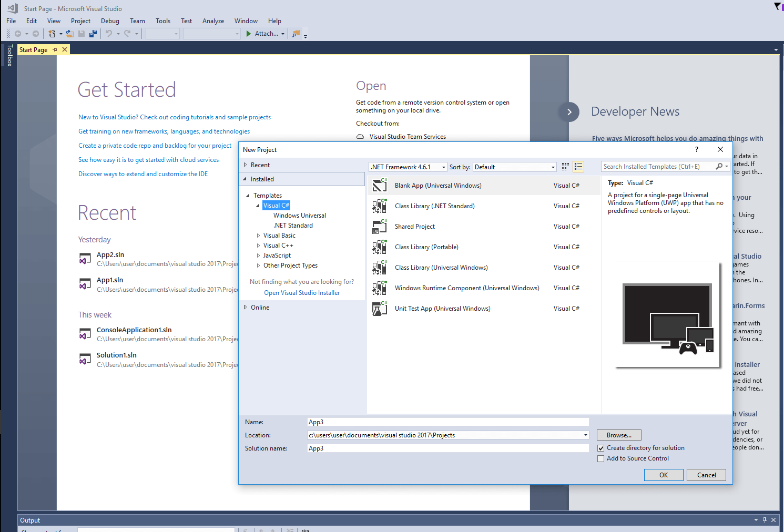
Task: Close the Start Page tab
Action: pos(65,49)
